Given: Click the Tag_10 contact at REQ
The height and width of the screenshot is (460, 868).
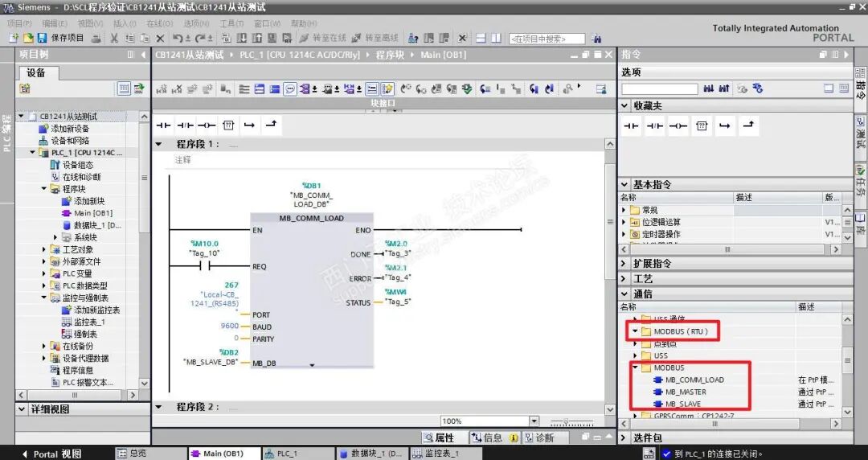Looking at the screenshot, I should coord(205,266).
